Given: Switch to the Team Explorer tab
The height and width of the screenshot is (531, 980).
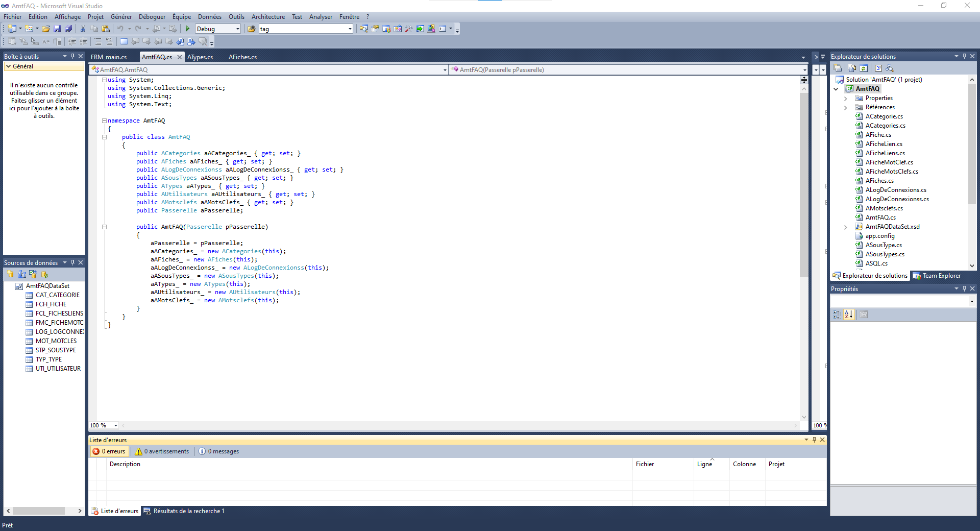Looking at the screenshot, I should 942,276.
